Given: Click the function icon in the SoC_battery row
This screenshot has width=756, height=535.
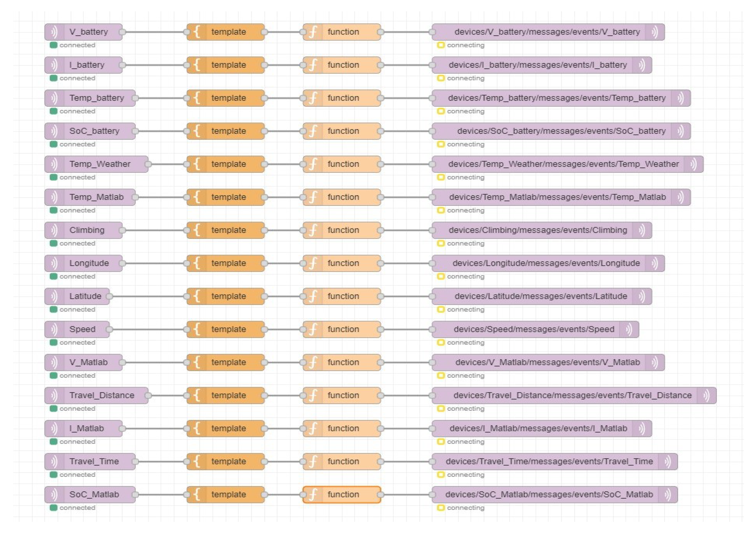Looking at the screenshot, I should (x=313, y=131).
